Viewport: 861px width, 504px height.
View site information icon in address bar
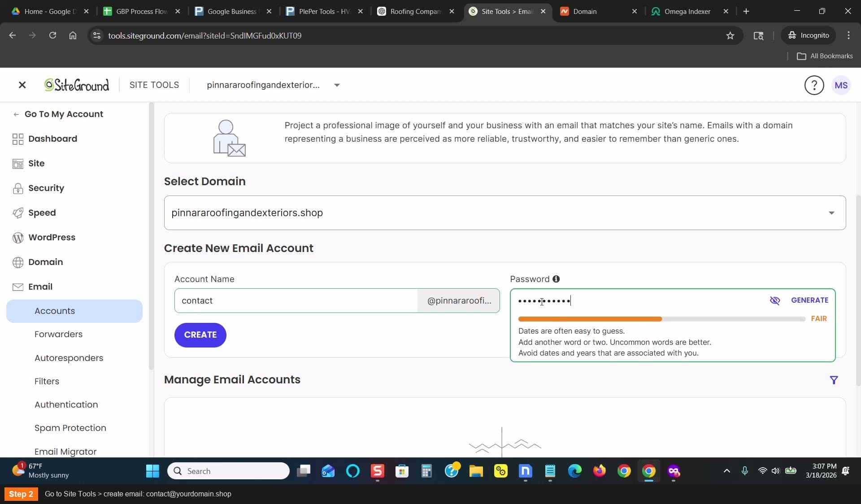pyautogui.click(x=96, y=35)
